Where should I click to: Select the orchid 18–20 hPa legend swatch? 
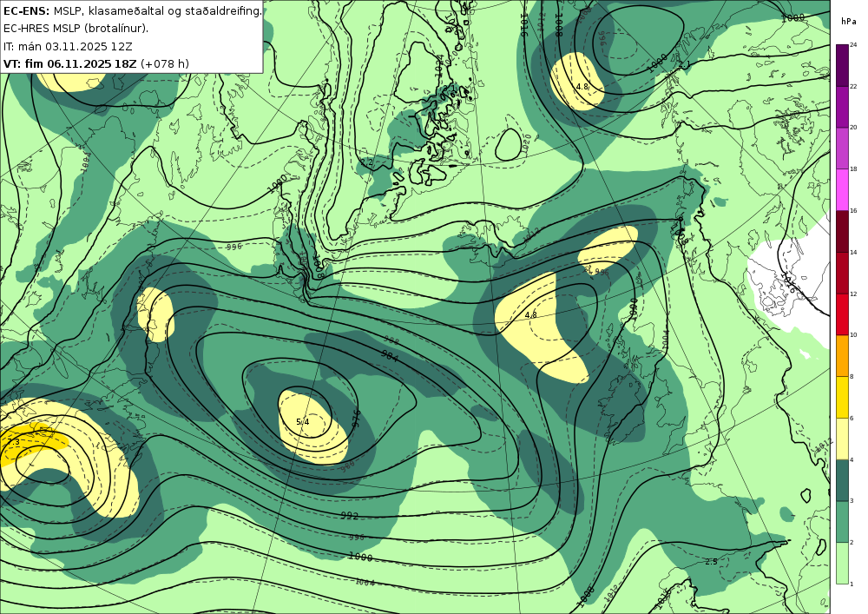(842, 148)
